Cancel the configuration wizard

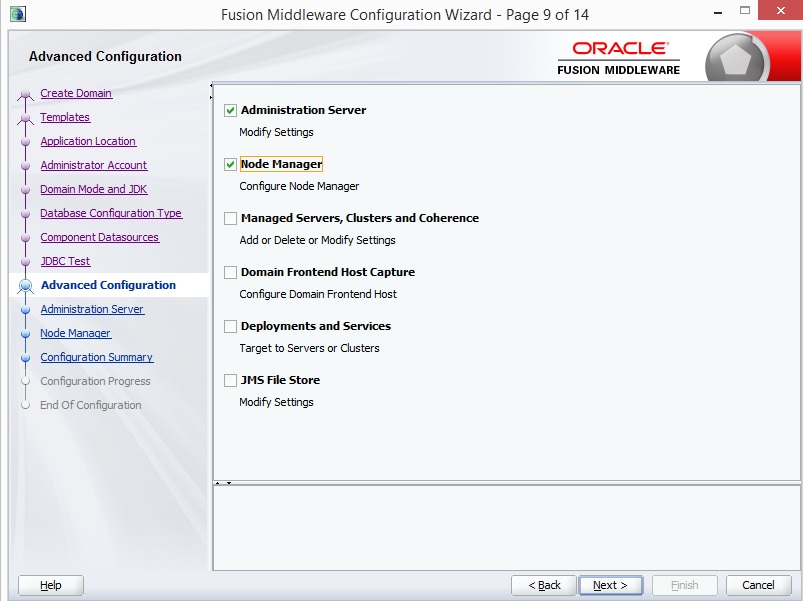(x=758, y=585)
